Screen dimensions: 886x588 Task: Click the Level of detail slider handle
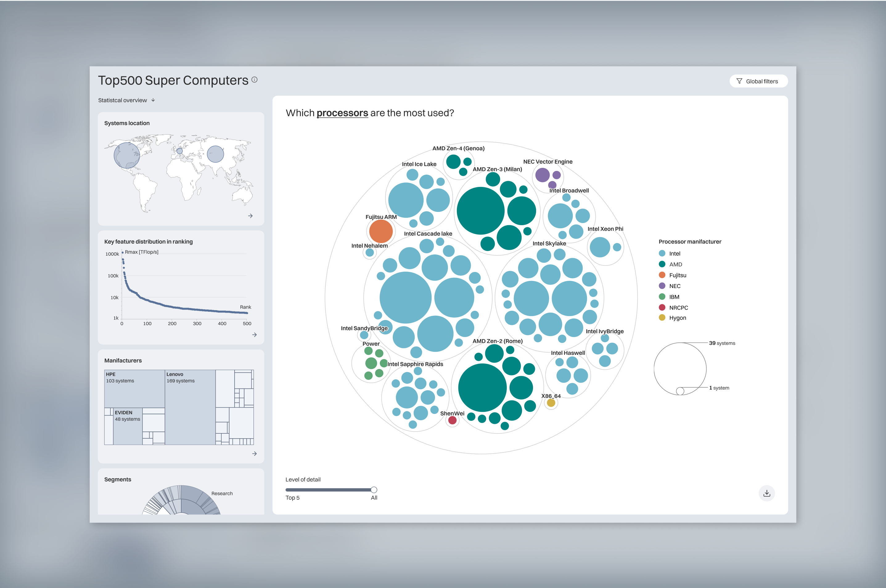click(x=374, y=490)
